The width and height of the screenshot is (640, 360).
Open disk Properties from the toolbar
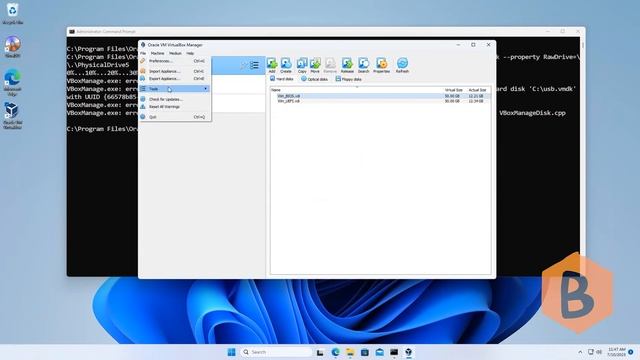(x=381, y=65)
